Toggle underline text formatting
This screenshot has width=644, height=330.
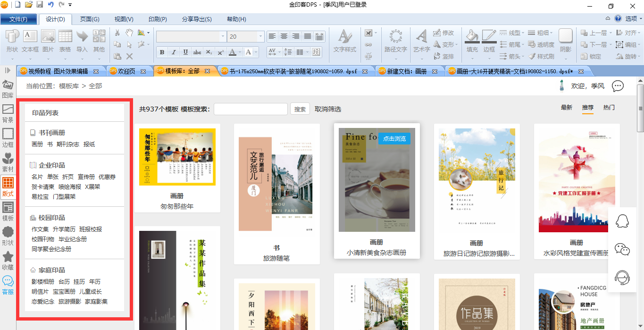coord(185,52)
